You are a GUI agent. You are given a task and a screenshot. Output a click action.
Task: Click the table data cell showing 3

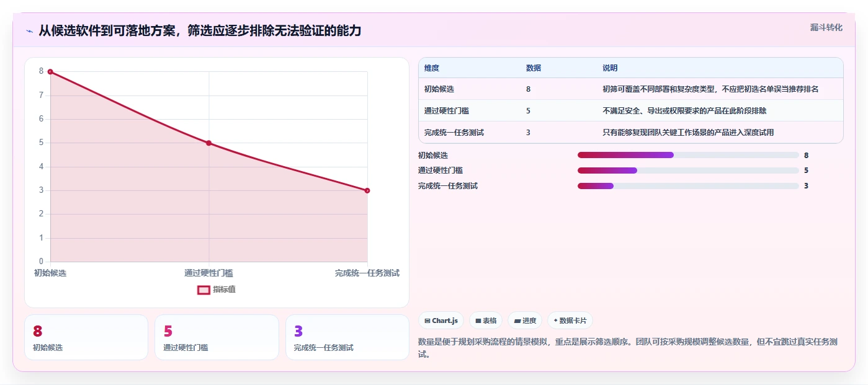[528, 133]
